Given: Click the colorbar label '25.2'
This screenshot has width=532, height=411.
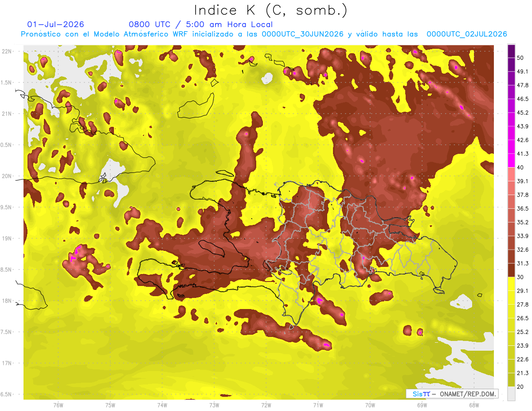Looking at the screenshot, I should click(x=523, y=332).
